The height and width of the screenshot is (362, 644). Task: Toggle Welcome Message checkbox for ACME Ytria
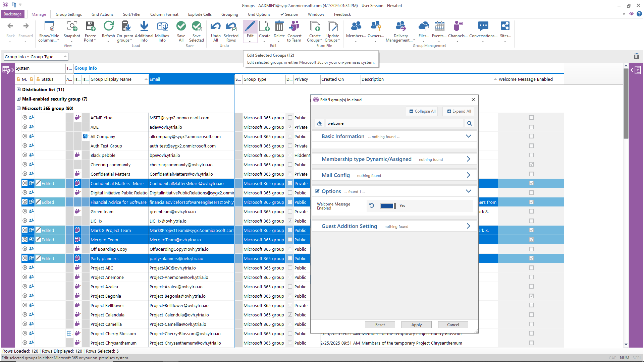[x=531, y=118]
